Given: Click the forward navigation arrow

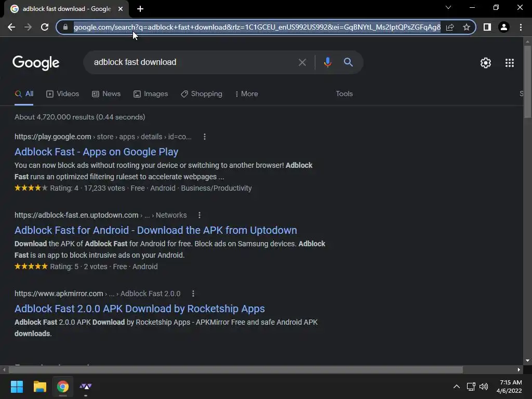Looking at the screenshot, I should tap(28, 27).
